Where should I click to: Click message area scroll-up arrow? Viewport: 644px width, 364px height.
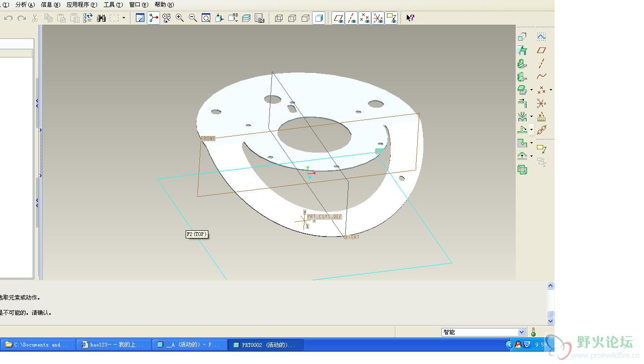[x=550, y=286]
